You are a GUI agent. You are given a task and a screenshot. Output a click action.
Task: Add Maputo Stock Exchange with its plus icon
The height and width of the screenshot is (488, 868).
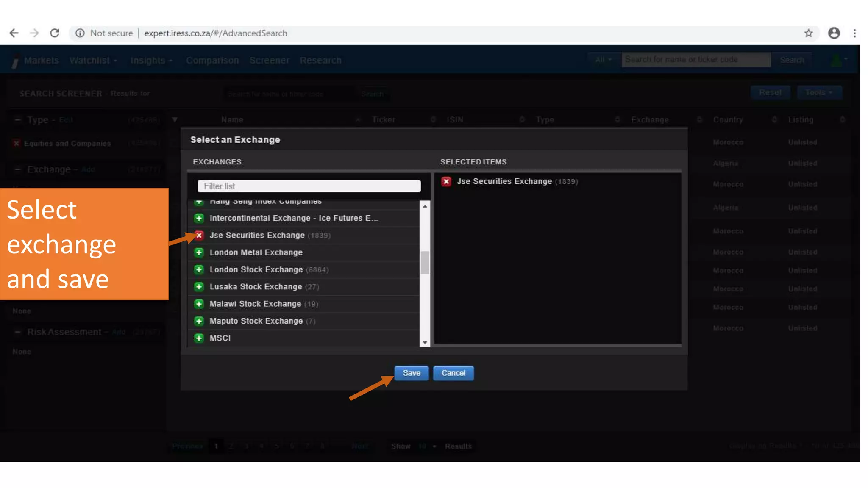pyautogui.click(x=199, y=321)
